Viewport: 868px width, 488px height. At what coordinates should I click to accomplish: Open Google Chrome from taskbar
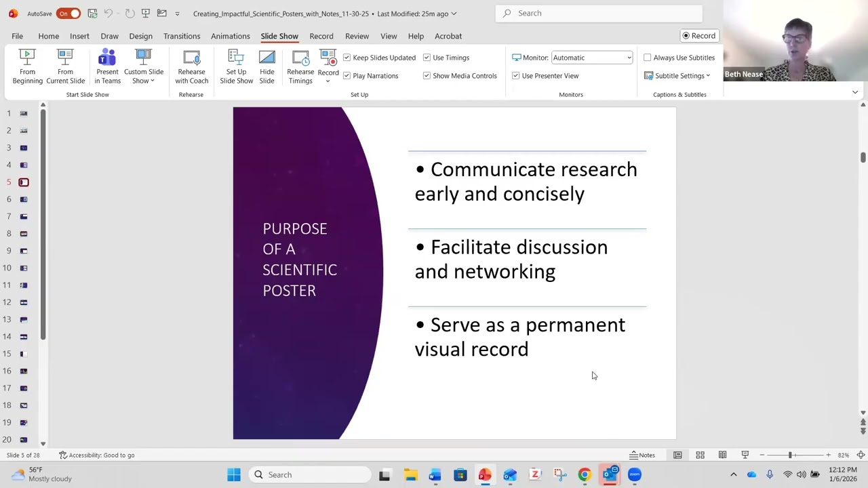[x=584, y=474]
